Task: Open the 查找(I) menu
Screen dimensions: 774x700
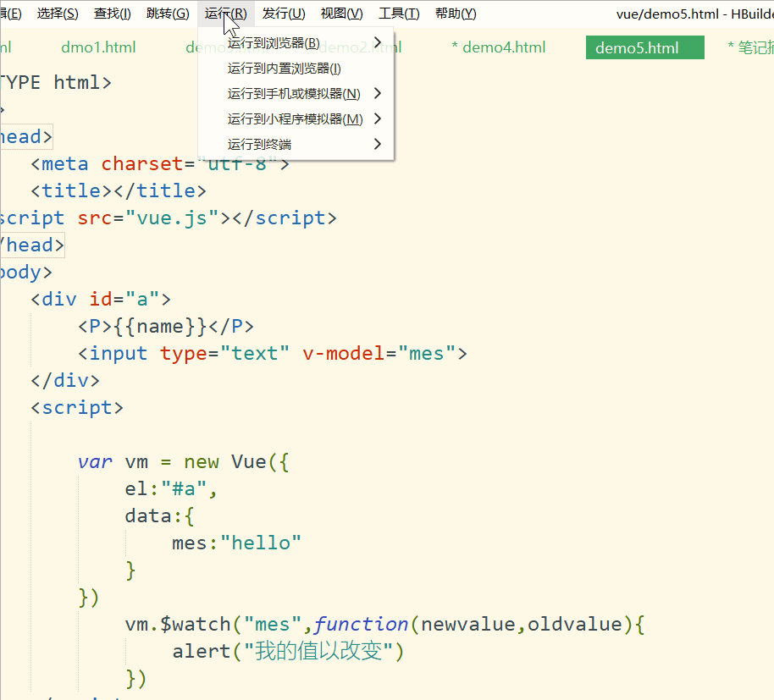Action: 113,14
